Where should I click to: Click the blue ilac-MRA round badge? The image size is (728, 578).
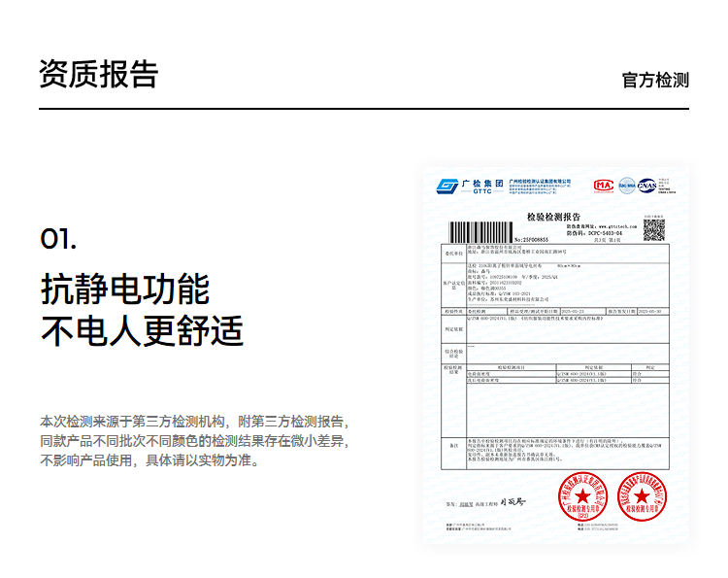coord(627,185)
